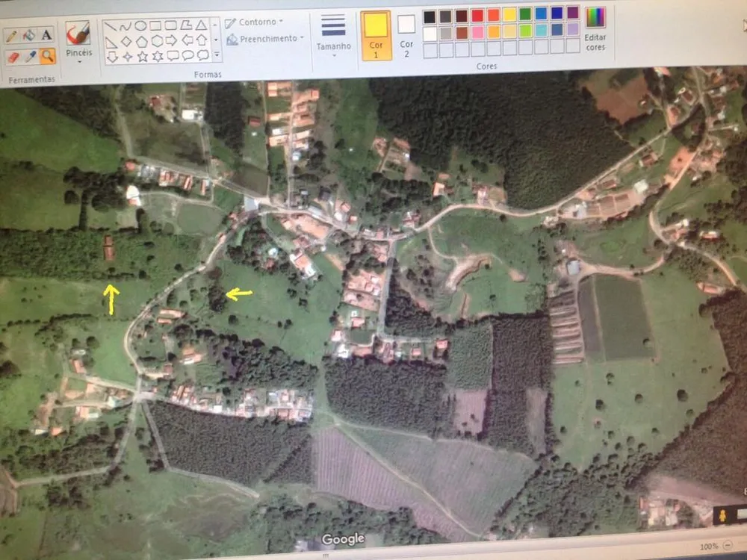Choose the Left arrow shape
This screenshot has width=747, height=560.
(187, 40)
